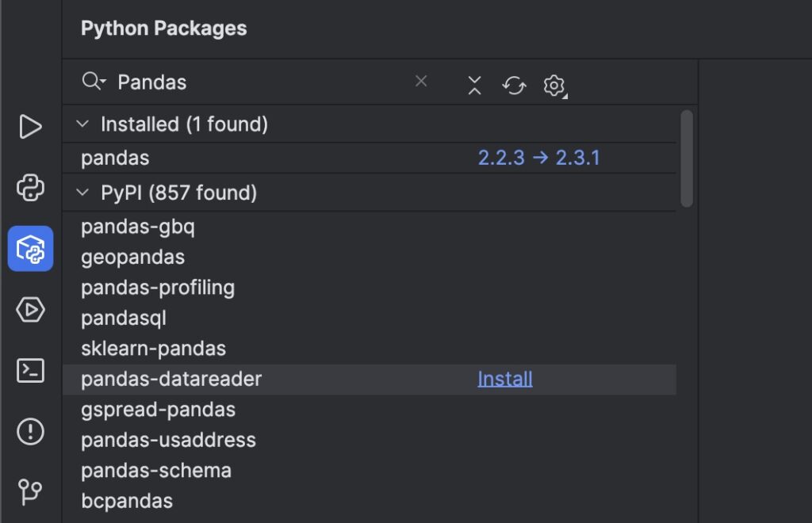Screen dimensions: 812x523
Task: Click the package list scrollbar
Action: coord(687,158)
